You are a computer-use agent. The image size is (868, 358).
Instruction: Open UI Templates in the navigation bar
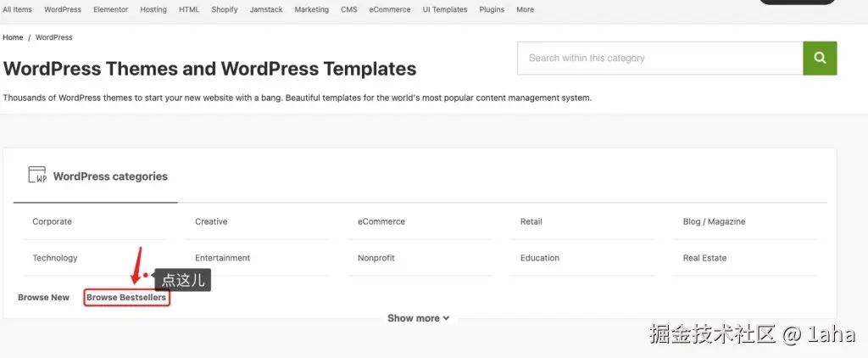pos(445,10)
